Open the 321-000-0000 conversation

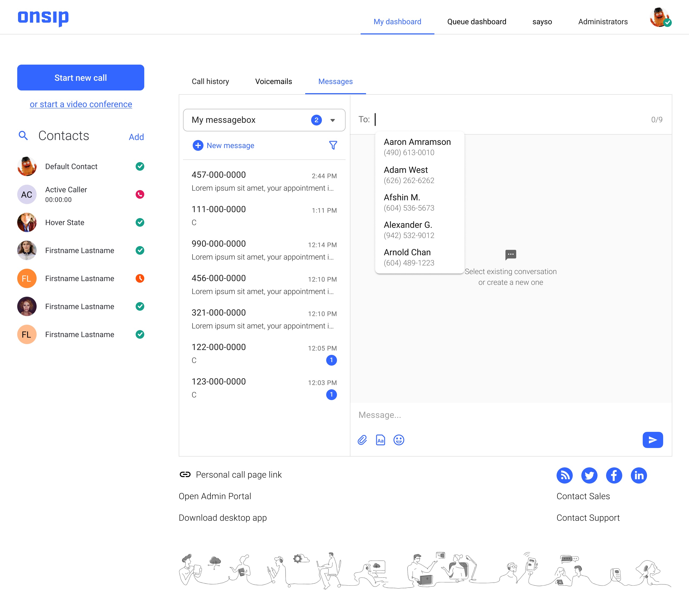(x=264, y=319)
